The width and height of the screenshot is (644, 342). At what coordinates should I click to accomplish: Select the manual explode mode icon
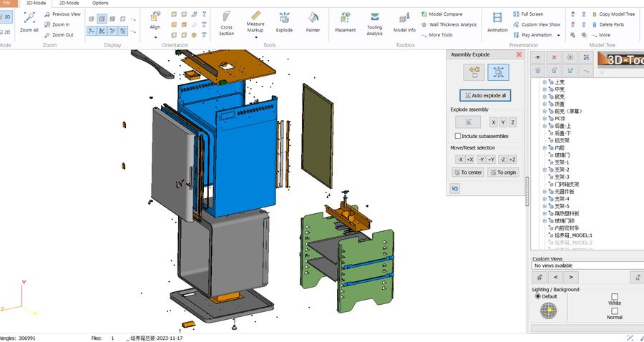pos(474,72)
